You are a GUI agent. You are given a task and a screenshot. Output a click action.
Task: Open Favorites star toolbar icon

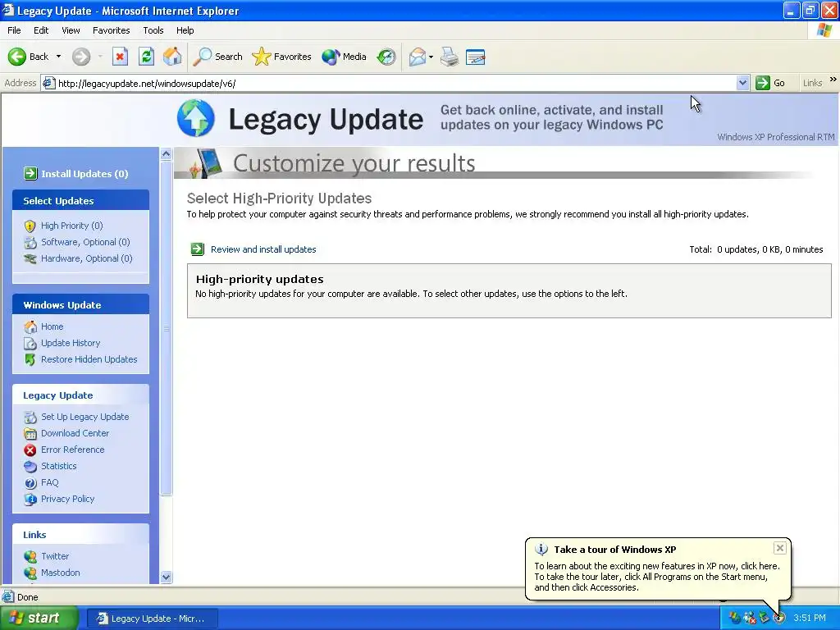(x=261, y=57)
